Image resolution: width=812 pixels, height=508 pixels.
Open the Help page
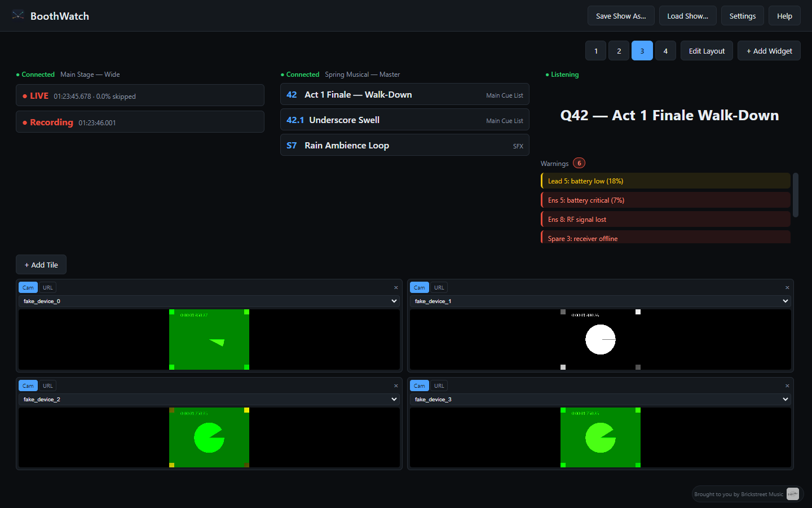point(784,16)
